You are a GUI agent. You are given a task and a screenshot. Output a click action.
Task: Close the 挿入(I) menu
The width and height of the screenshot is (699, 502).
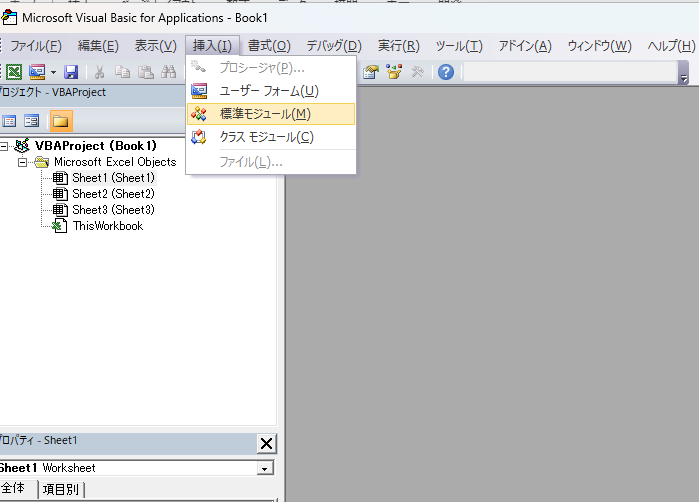212,45
